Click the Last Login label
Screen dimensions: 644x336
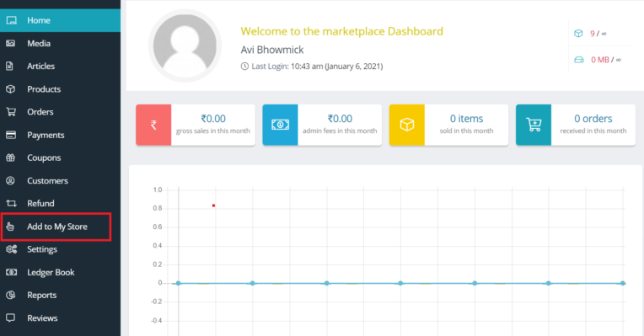click(x=270, y=66)
